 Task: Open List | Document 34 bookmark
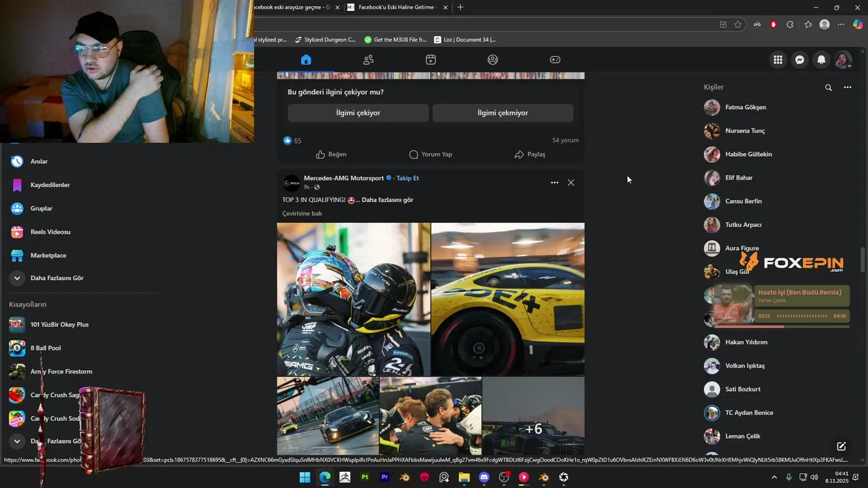[465, 40]
